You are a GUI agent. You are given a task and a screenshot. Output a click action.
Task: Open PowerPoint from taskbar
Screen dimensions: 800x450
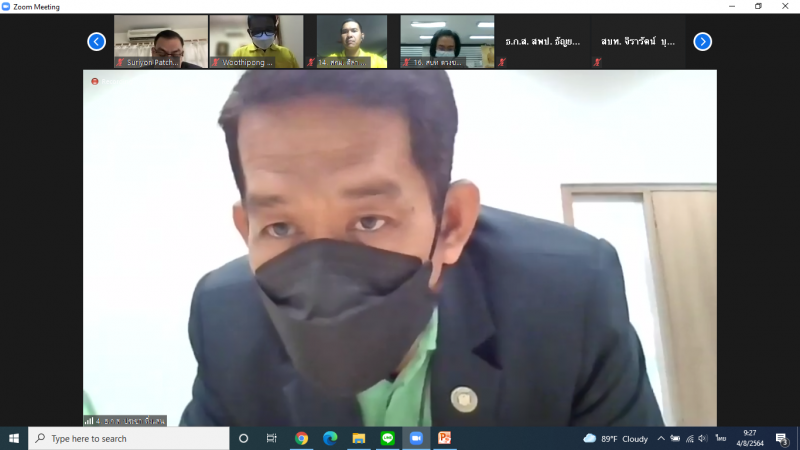coord(445,438)
